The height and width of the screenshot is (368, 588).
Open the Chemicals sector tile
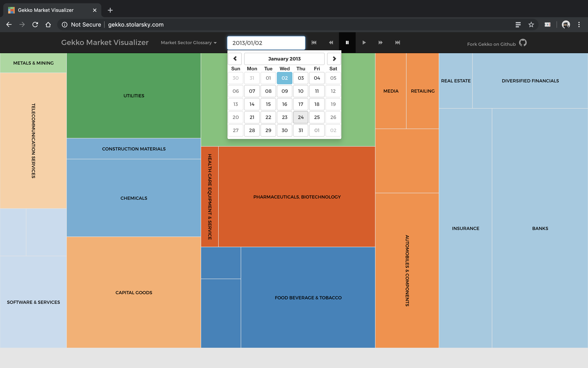coord(134,198)
